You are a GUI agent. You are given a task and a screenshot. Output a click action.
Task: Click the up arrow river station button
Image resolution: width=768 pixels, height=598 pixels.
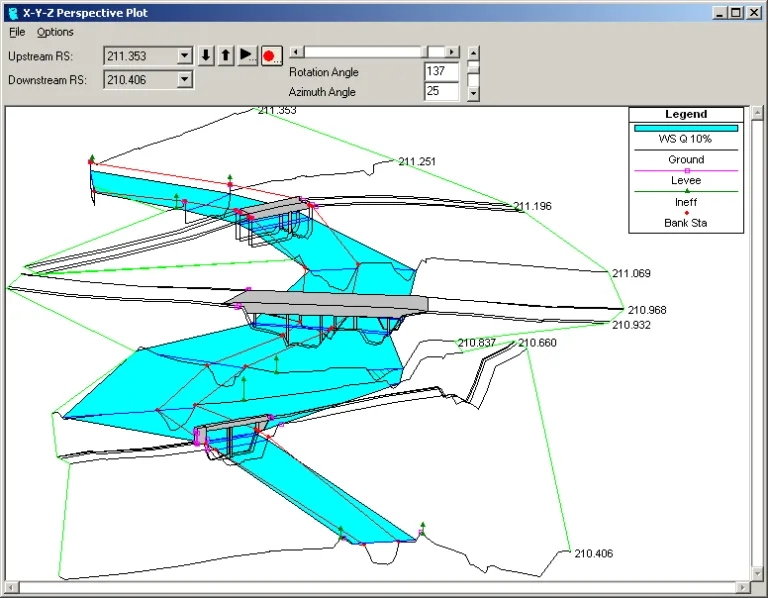pyautogui.click(x=225, y=55)
